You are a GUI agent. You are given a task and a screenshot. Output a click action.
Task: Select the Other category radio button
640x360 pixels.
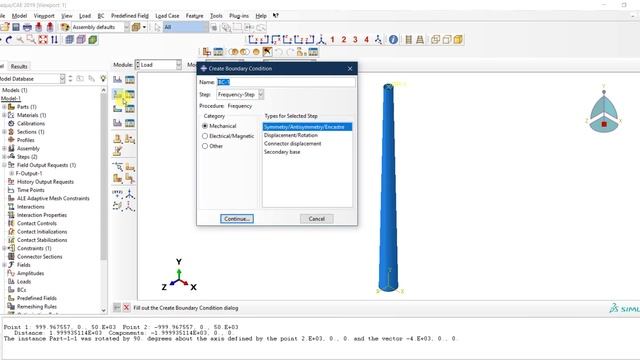pyautogui.click(x=205, y=146)
